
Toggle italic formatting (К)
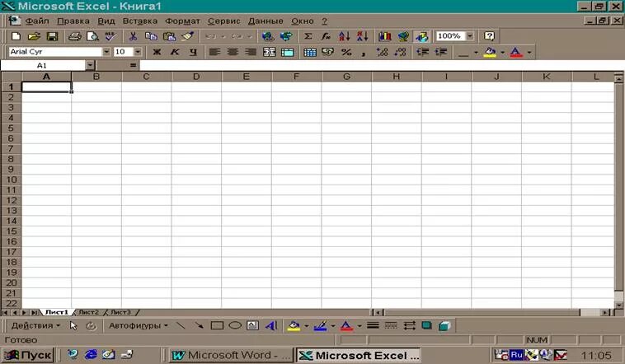click(175, 52)
